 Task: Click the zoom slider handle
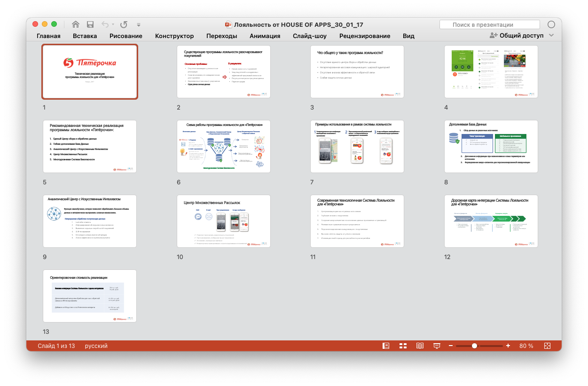(474, 346)
